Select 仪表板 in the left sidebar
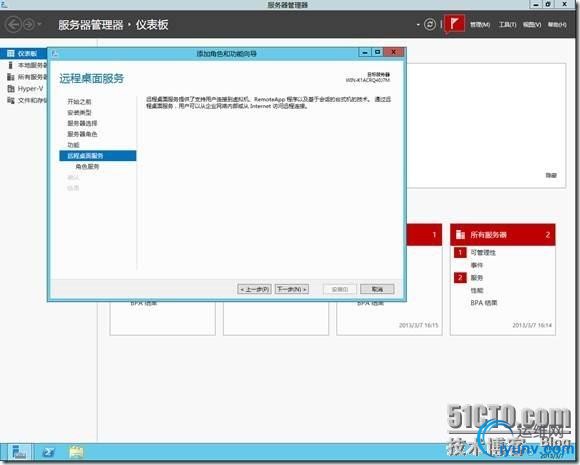 [23, 54]
